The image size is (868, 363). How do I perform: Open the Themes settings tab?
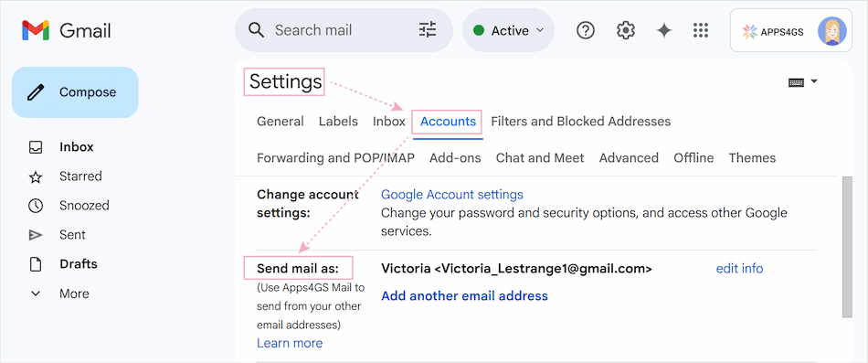(x=752, y=158)
